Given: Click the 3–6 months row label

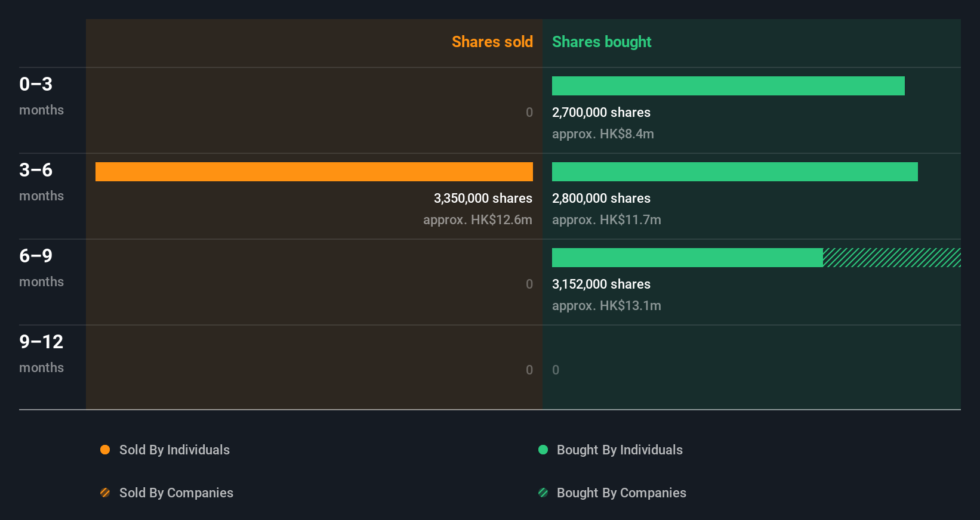Looking at the screenshot, I should (41, 182).
